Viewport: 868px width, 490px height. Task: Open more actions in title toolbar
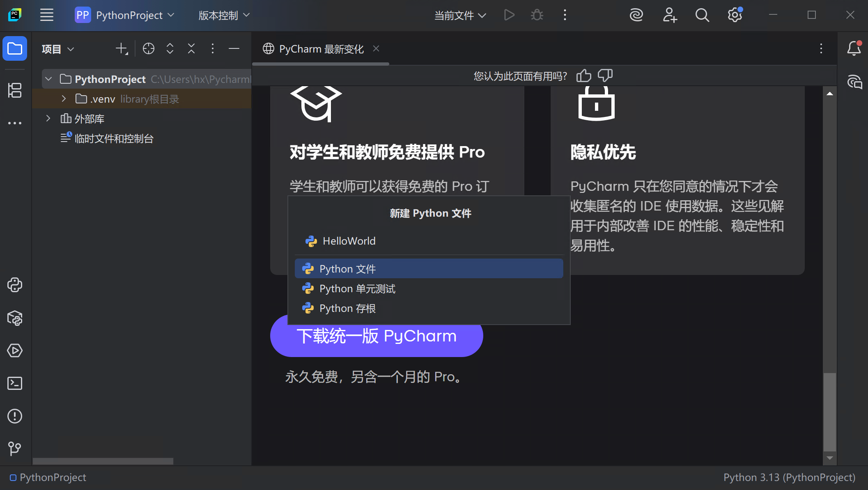pos(565,15)
